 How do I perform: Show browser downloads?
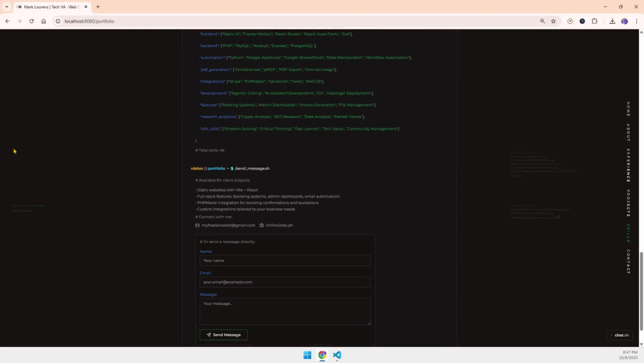[612, 21]
